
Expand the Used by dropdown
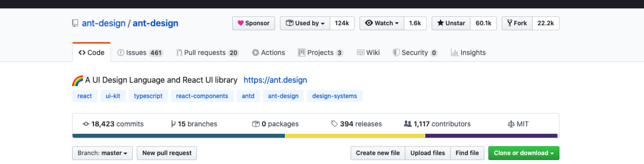pos(305,23)
